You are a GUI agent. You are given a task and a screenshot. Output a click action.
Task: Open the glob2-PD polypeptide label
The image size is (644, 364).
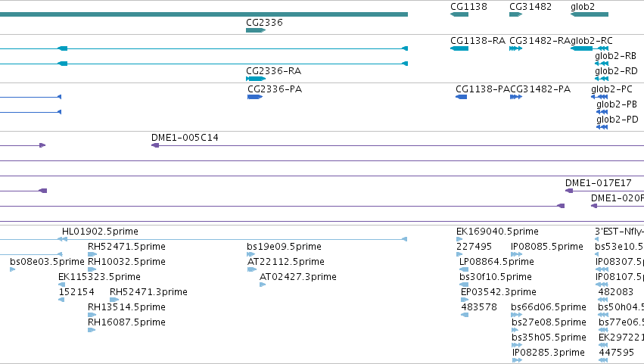[618, 120]
